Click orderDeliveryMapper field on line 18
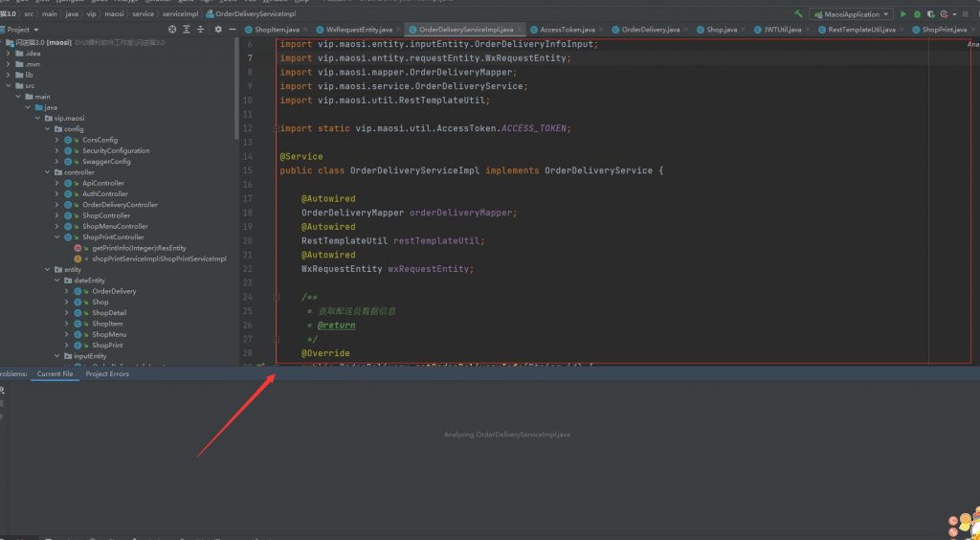This screenshot has height=540, width=980. [x=461, y=214]
